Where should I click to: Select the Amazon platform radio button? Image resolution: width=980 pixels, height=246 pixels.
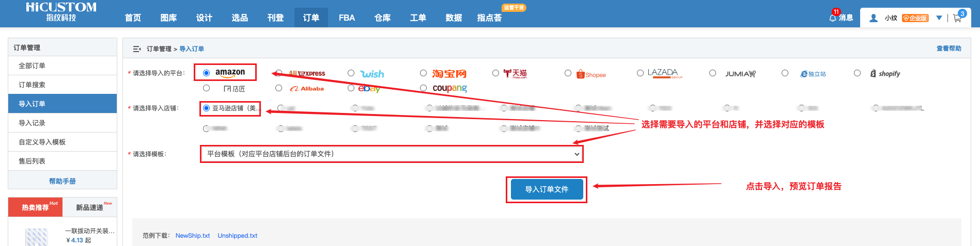coord(207,73)
